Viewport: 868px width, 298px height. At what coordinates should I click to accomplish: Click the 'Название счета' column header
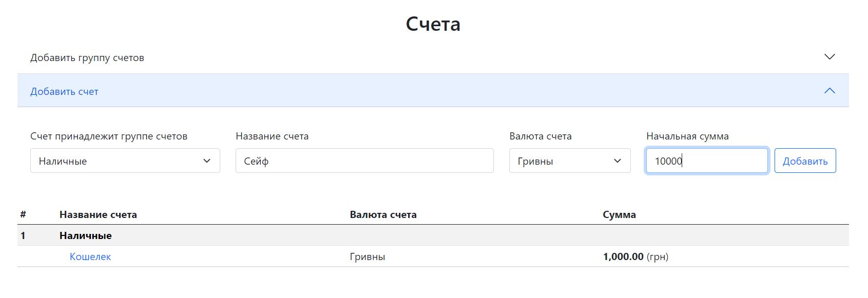[98, 214]
